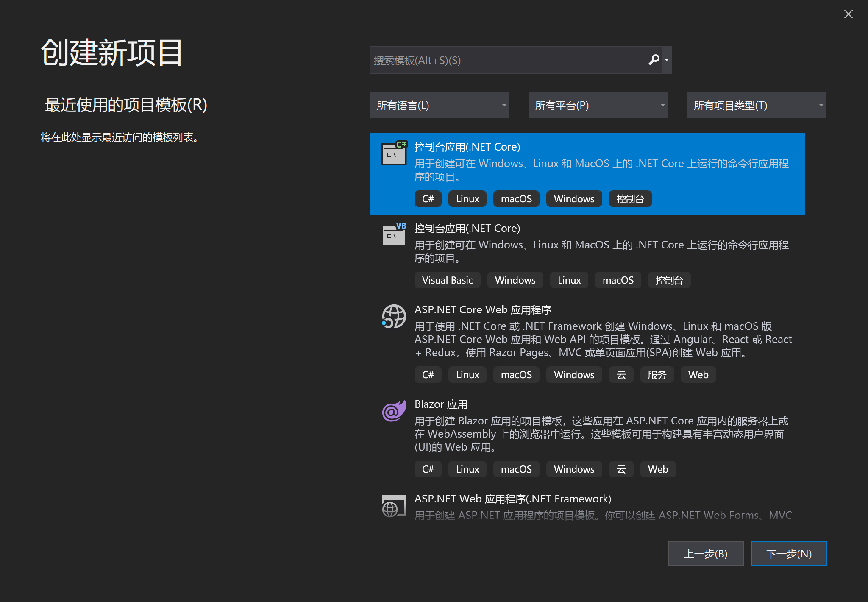Select Blazor 应用 template title

click(x=441, y=404)
